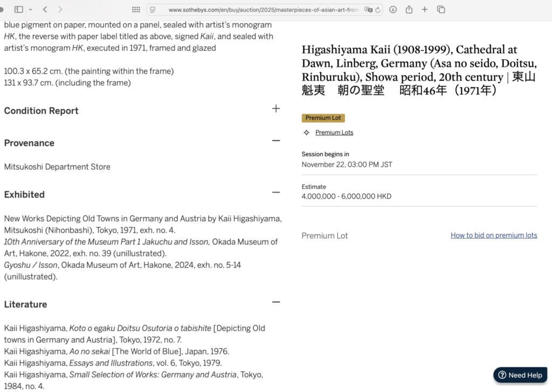Go forward to the next page

[x=60, y=9]
